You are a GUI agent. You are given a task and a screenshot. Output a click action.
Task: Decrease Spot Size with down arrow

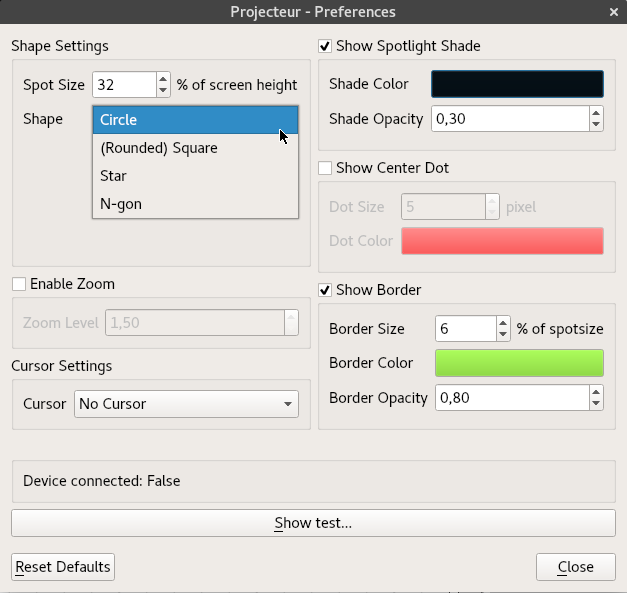click(x=163, y=90)
